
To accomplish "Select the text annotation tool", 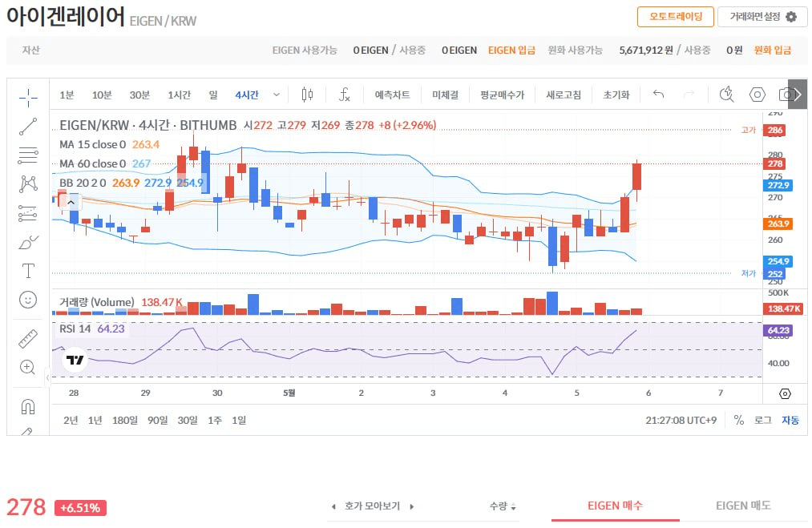I will [28, 271].
